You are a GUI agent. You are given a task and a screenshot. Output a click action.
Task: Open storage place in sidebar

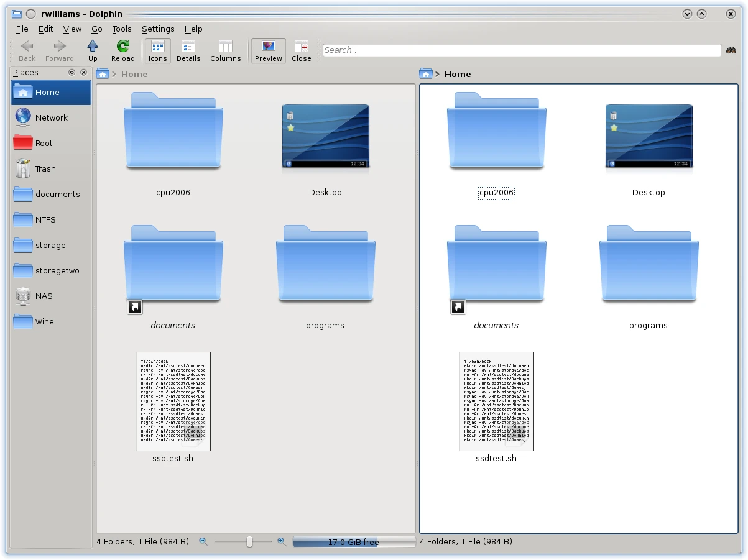point(51,245)
